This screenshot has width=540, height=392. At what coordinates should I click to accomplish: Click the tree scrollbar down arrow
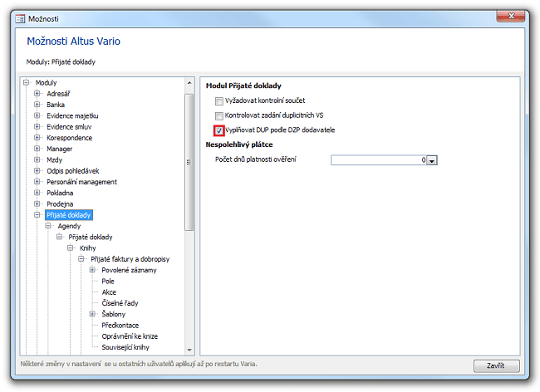(x=189, y=350)
